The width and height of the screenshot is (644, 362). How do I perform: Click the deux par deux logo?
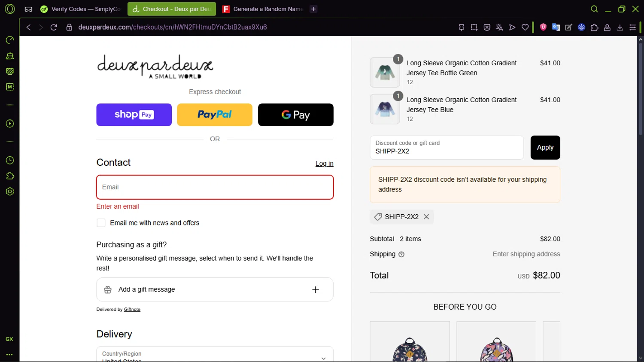pos(155,67)
